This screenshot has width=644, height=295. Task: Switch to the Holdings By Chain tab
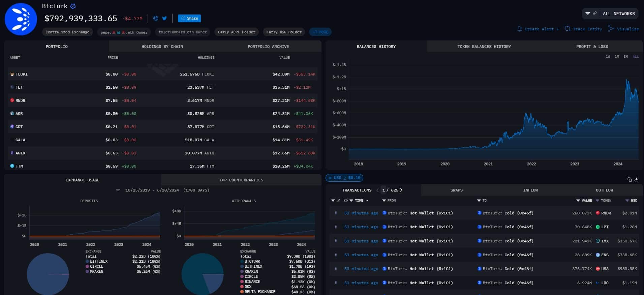pos(162,47)
